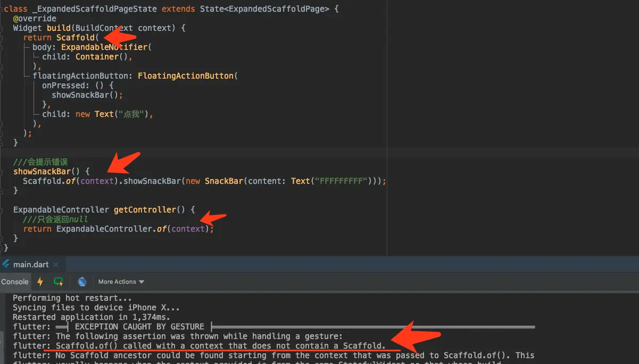Close the main.dart run tab

[x=56, y=264]
